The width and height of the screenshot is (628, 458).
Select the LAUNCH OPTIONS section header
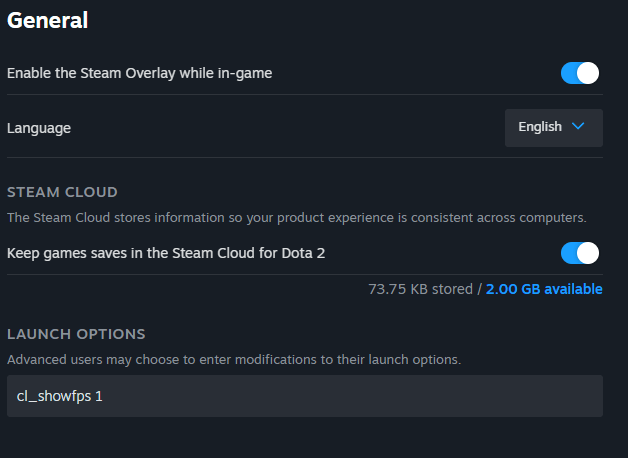coord(76,334)
